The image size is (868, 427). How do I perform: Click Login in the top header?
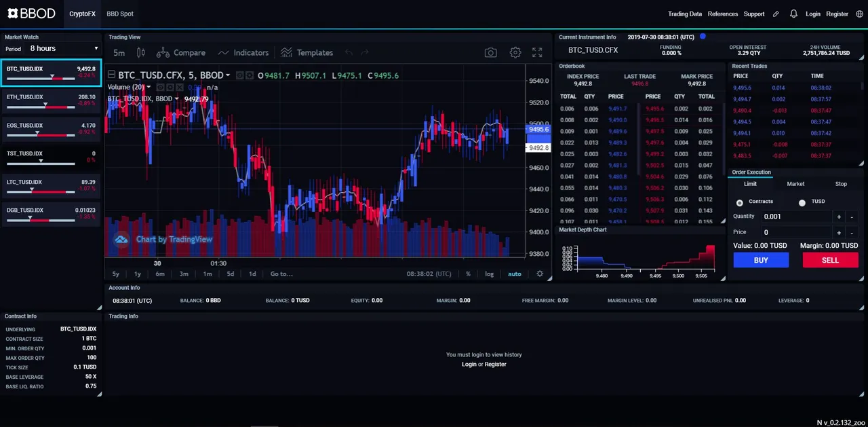(x=813, y=14)
